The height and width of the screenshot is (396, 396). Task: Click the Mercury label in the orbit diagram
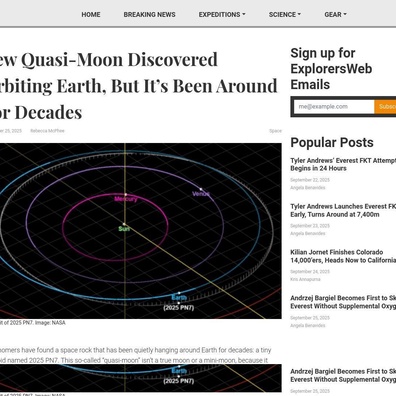coord(126,199)
